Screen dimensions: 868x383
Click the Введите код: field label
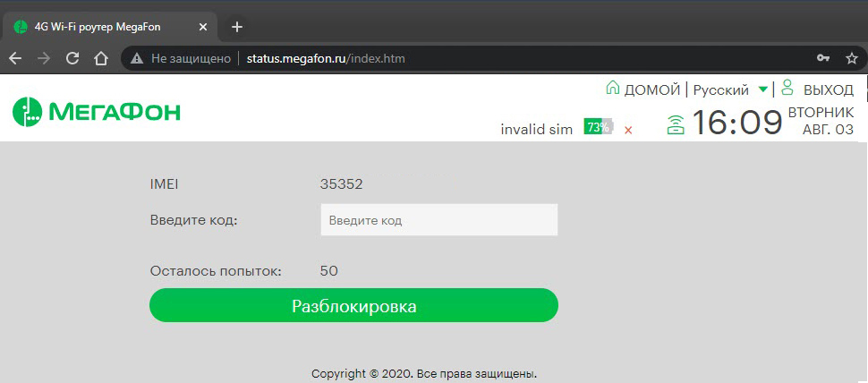coord(193,220)
